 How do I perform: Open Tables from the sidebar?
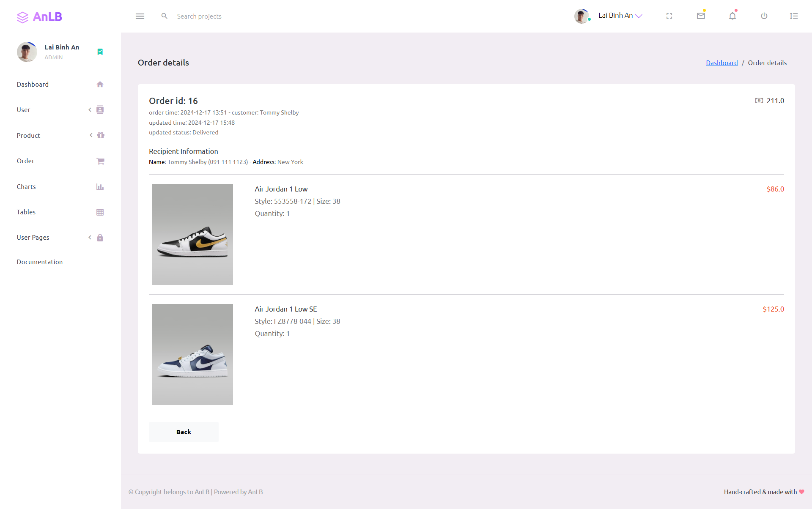pyautogui.click(x=60, y=212)
